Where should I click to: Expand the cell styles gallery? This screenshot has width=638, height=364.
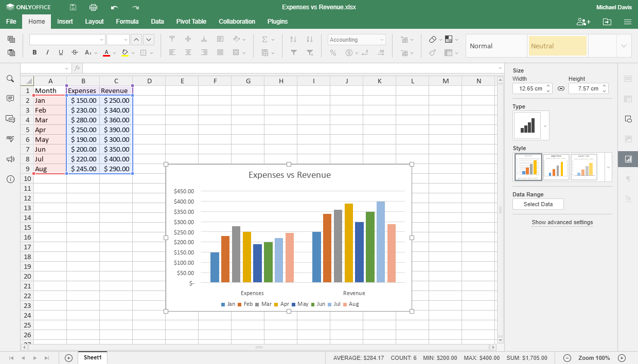pos(624,46)
